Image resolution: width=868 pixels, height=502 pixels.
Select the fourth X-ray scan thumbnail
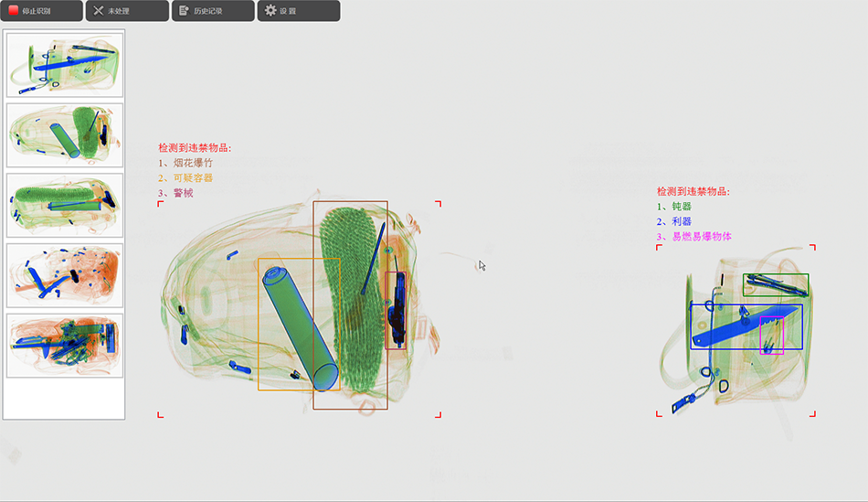(65, 275)
